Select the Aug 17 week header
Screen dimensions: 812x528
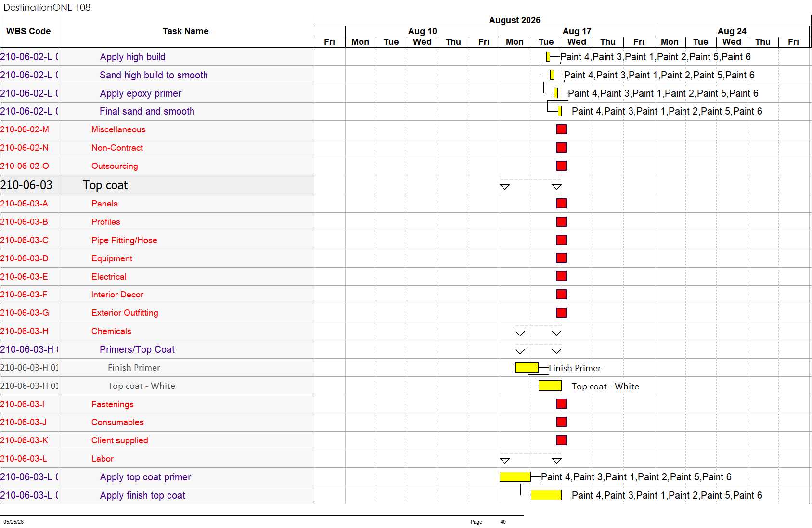coord(577,31)
